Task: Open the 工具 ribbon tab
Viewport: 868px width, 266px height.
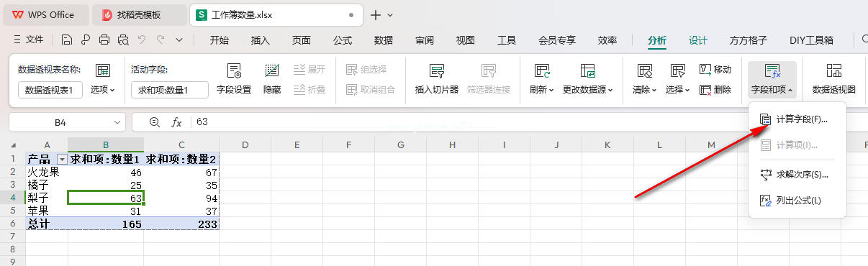Action: tap(507, 40)
